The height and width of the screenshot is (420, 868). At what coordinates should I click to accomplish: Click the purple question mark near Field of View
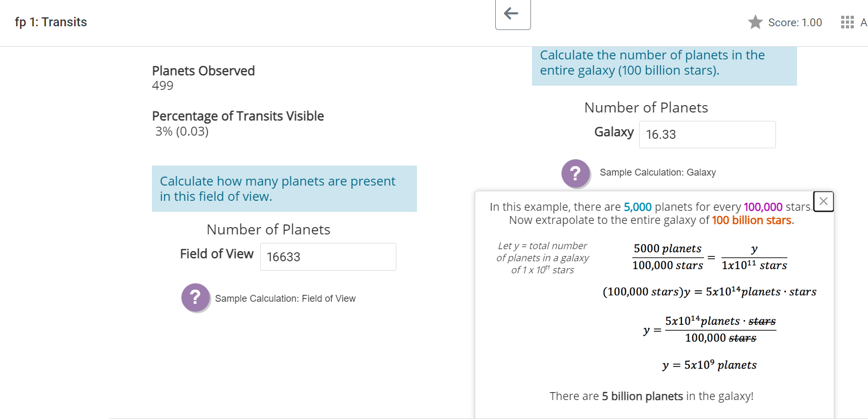click(196, 298)
